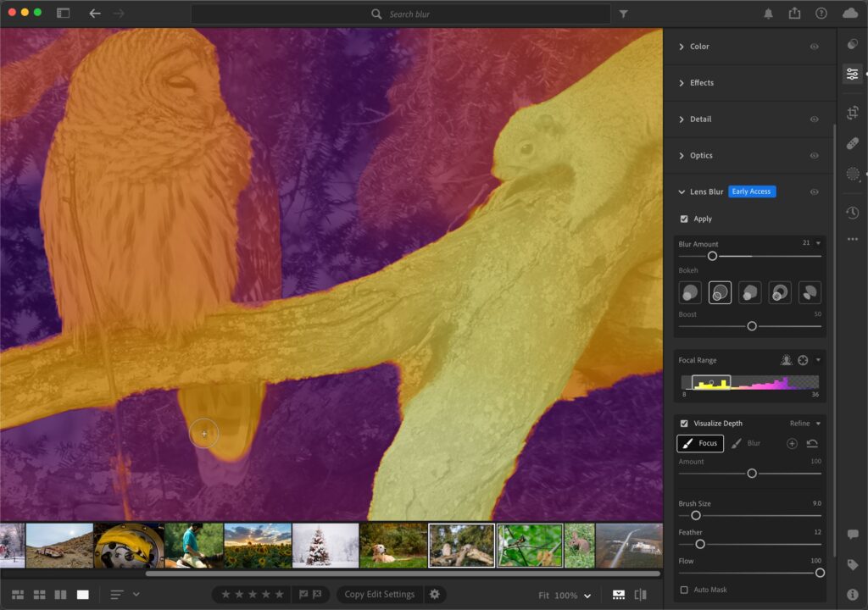
Task: Choose the third five-blade bokeh shape
Action: coord(749,292)
